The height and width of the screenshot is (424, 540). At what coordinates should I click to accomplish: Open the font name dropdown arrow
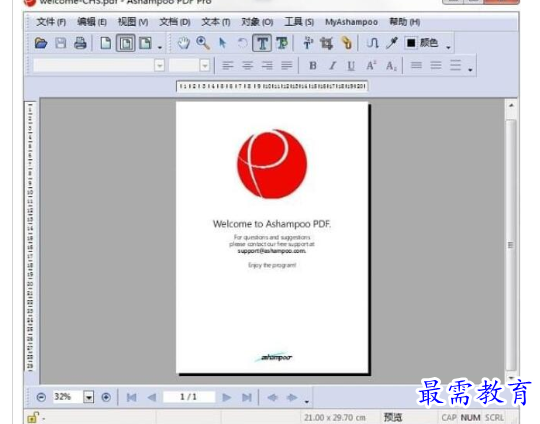(x=159, y=65)
